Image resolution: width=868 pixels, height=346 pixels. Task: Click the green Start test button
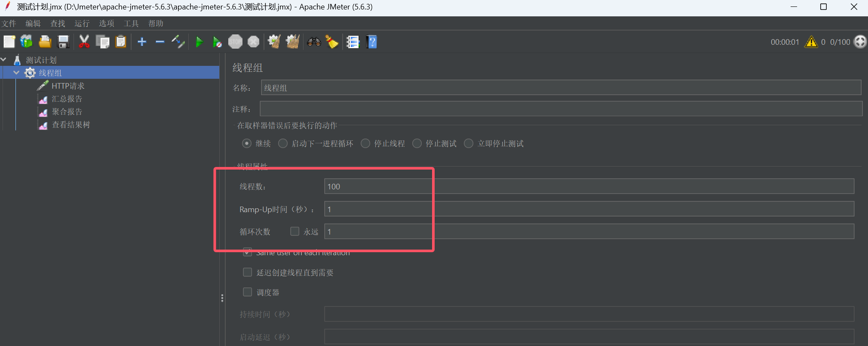pyautogui.click(x=199, y=42)
